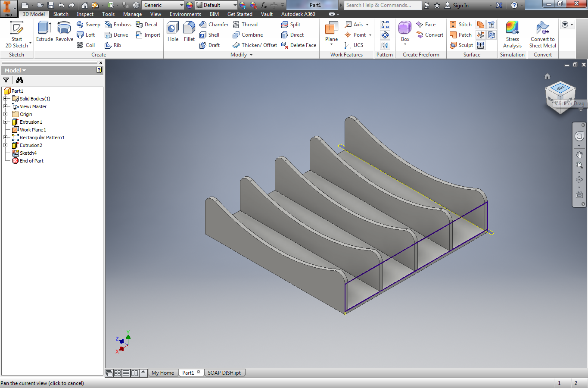
Task: Click the binoculars Find icon
Action: 19,80
